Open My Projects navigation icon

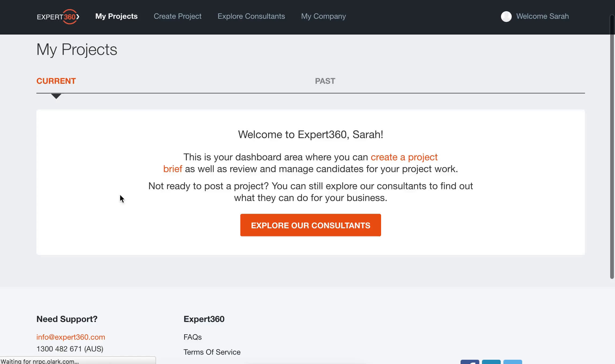(x=116, y=16)
